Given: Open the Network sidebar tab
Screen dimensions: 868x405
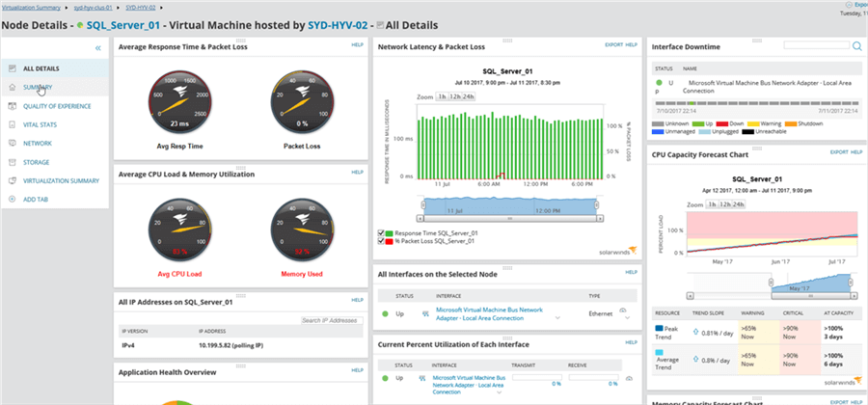Looking at the screenshot, I should click(x=55, y=144).
